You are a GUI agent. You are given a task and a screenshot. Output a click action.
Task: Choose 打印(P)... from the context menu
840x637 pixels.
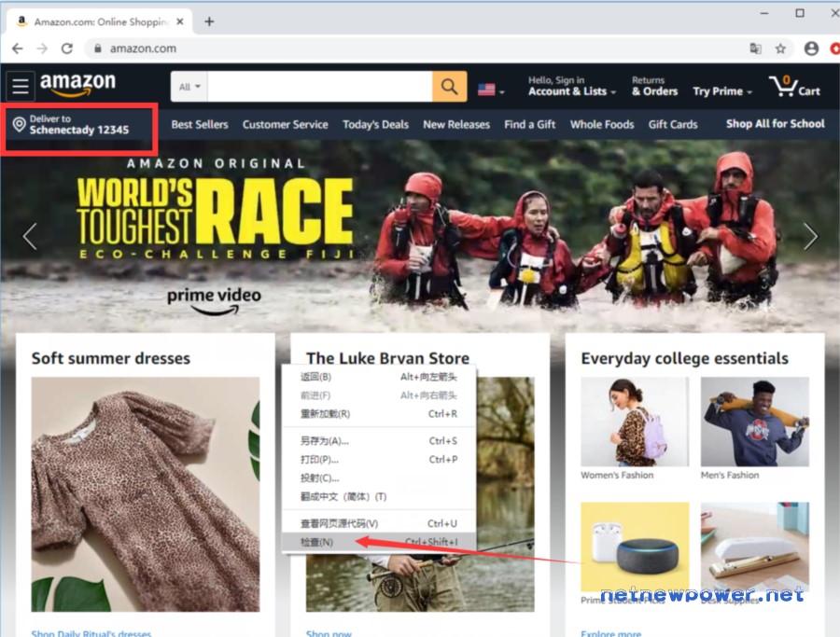tap(378, 459)
